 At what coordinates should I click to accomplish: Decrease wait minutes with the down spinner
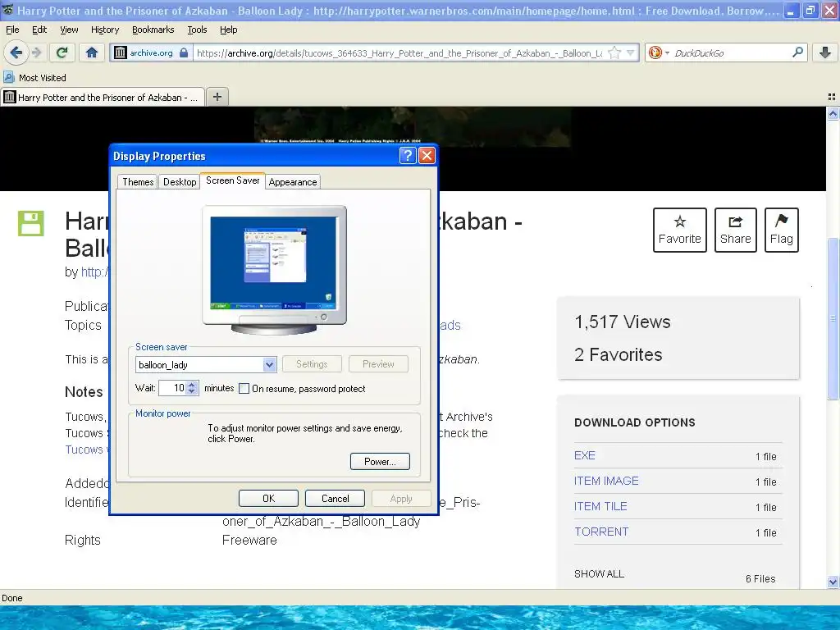192,391
